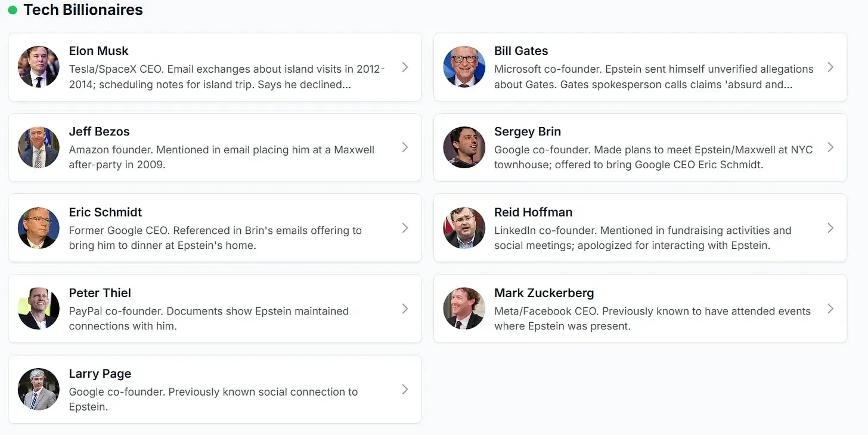Click the avatar photo on the Reid Hoffman card

[464, 228]
